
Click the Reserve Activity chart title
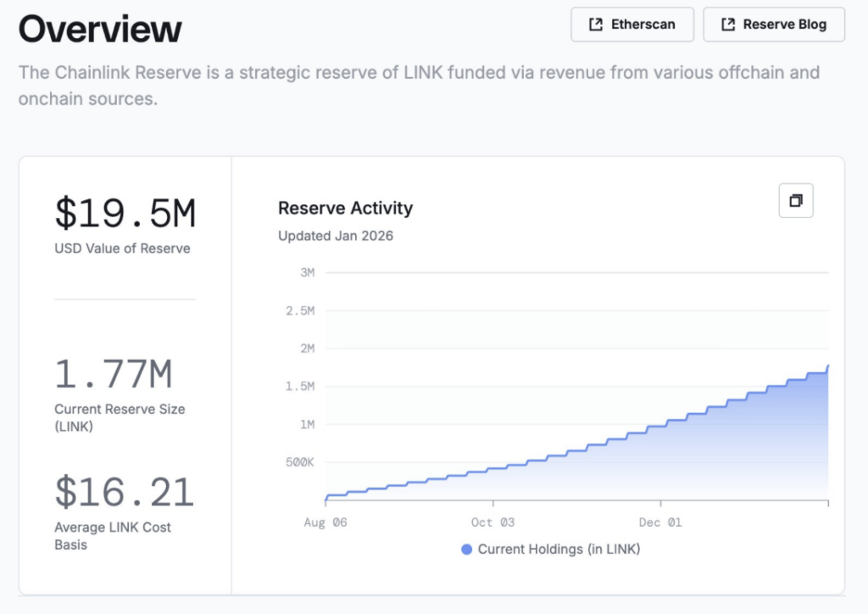(x=345, y=208)
